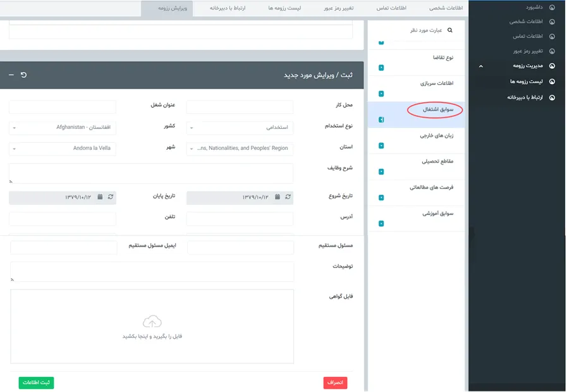This screenshot has width=567, height=392.
Task: Collapse the form panel with the minus icon
Action: point(11,75)
